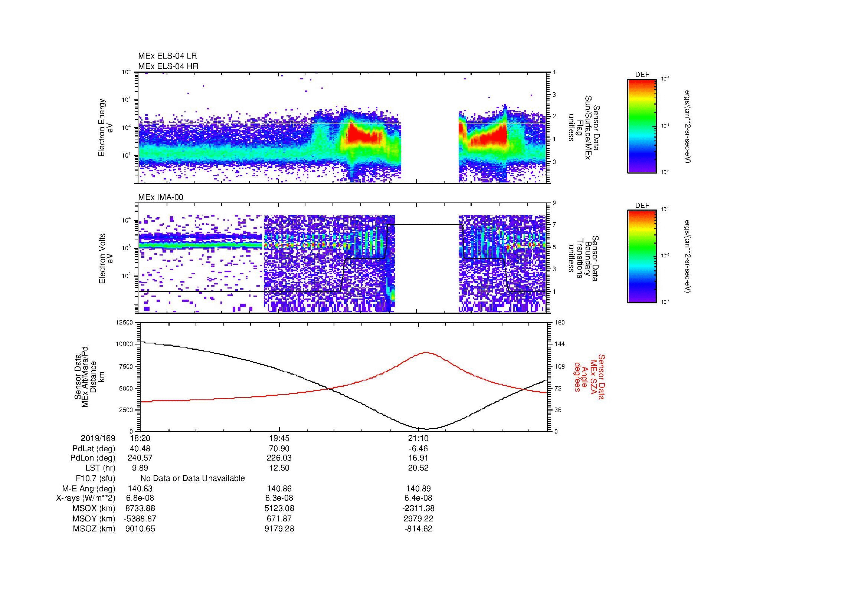Click the 'MEx ELS-04 LR' panel title
868x613 pixels.
click(x=167, y=56)
